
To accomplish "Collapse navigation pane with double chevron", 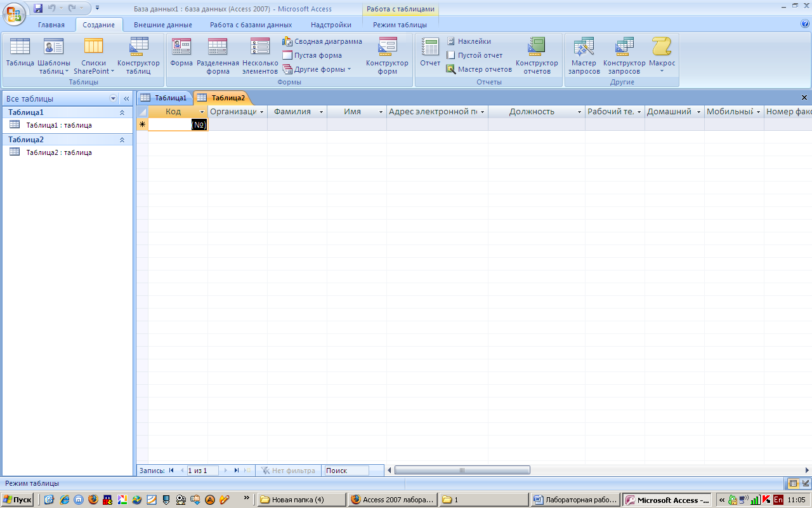I will click(126, 98).
